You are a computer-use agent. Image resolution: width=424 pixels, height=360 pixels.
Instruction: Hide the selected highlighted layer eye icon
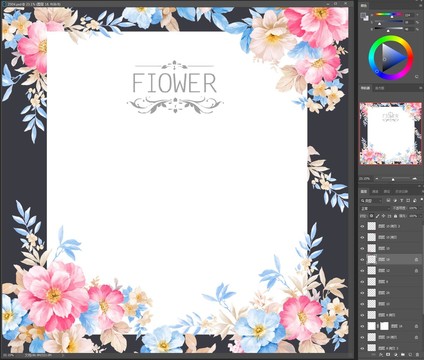362,259
